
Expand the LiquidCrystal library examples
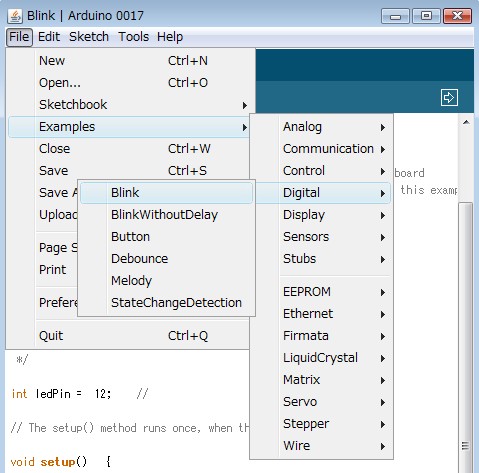point(321,358)
